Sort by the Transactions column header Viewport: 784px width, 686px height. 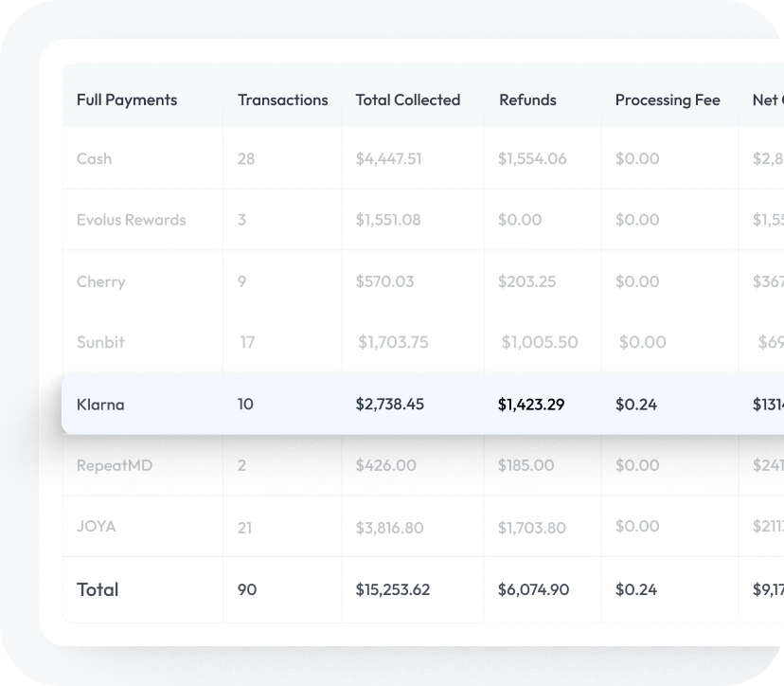point(282,99)
